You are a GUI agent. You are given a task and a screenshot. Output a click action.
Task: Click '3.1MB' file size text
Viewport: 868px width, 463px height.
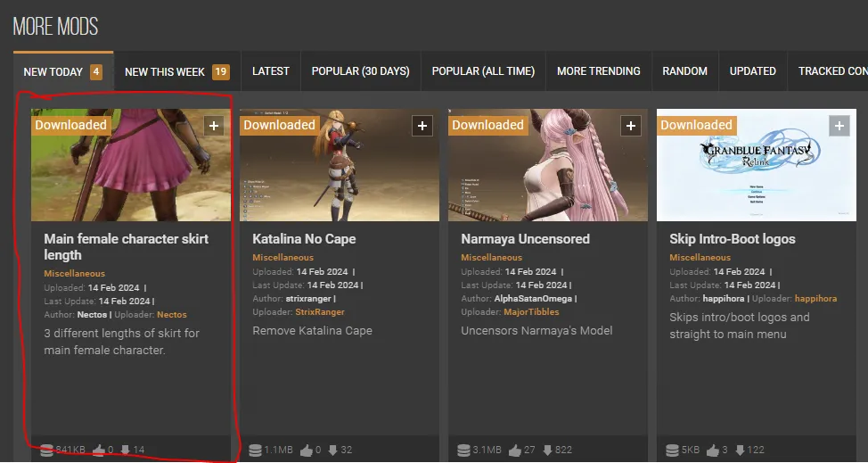coord(487,451)
